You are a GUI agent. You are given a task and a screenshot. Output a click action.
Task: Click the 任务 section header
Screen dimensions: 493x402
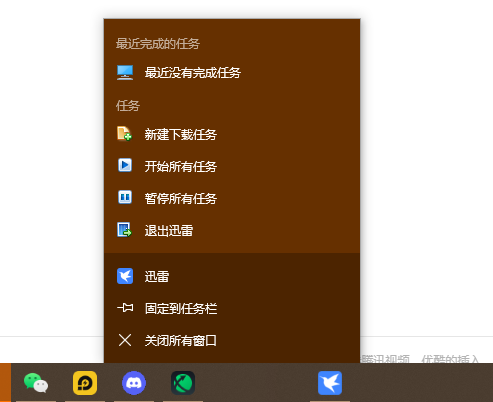(128, 106)
